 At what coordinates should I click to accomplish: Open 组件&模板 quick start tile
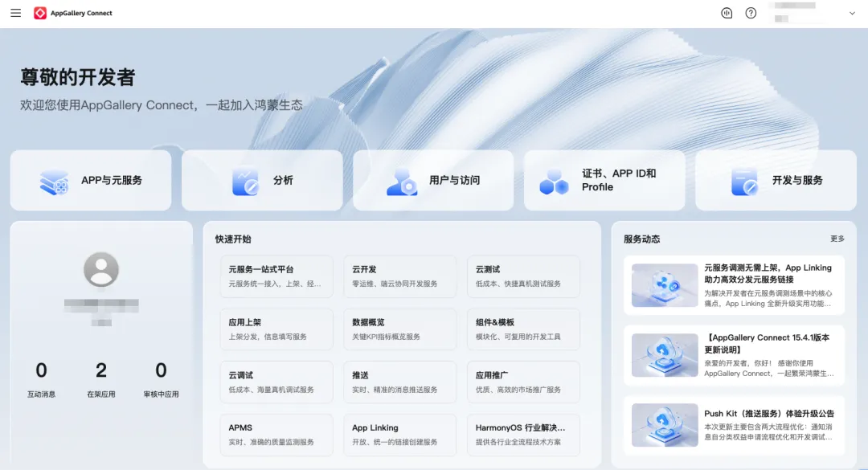(524, 329)
